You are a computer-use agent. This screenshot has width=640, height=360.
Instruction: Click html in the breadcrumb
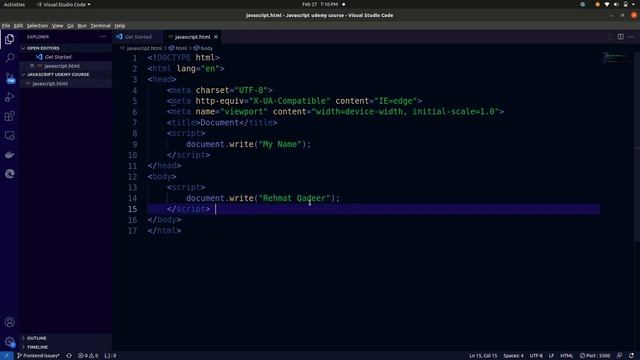coord(181,48)
